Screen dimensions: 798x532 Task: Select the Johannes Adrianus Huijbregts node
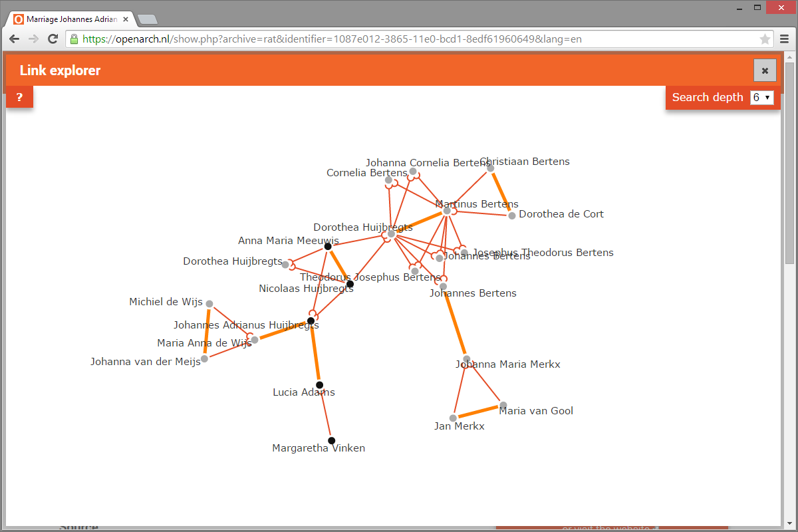[311, 321]
